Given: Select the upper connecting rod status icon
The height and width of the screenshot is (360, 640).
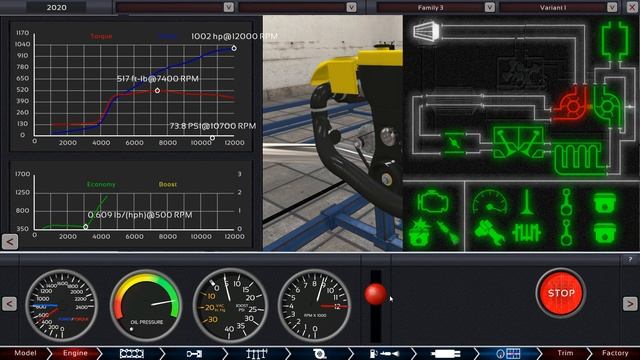Looking at the screenshot, I should tap(566, 202).
